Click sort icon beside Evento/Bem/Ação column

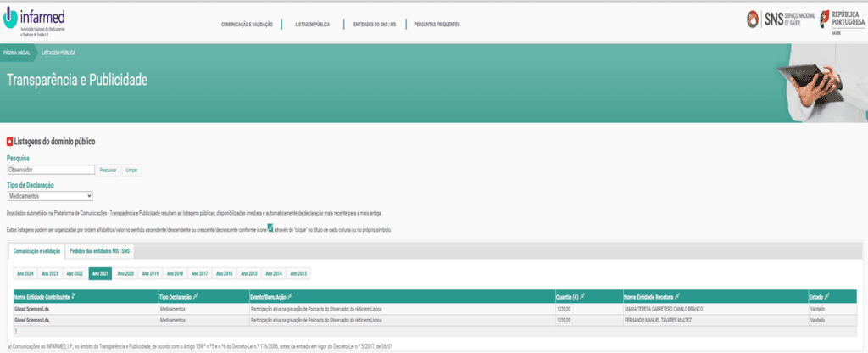point(291,296)
